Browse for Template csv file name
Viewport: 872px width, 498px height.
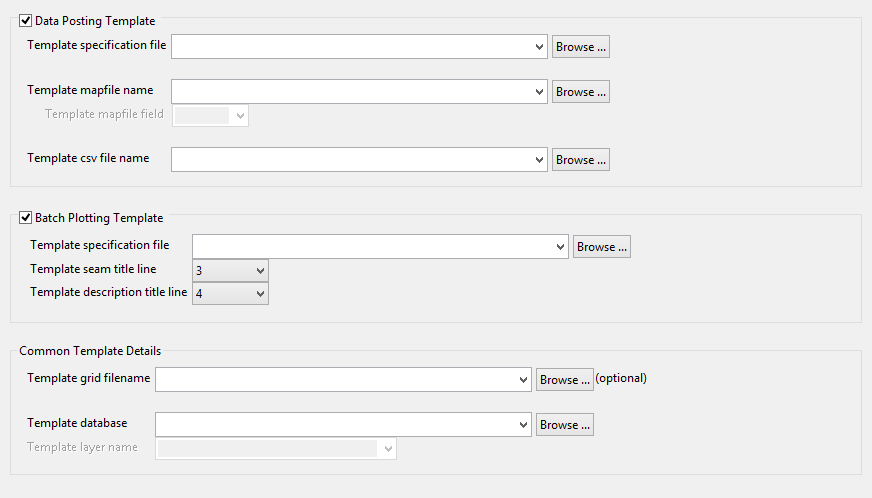(x=580, y=160)
